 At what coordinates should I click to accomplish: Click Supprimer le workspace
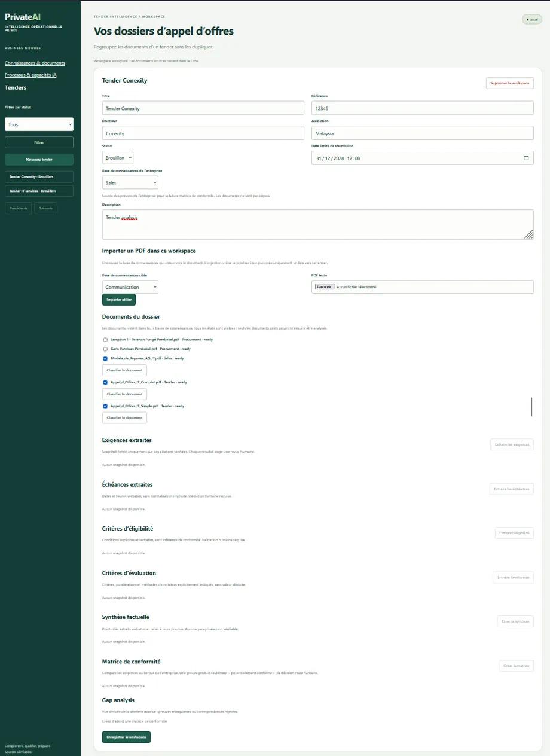tap(510, 83)
